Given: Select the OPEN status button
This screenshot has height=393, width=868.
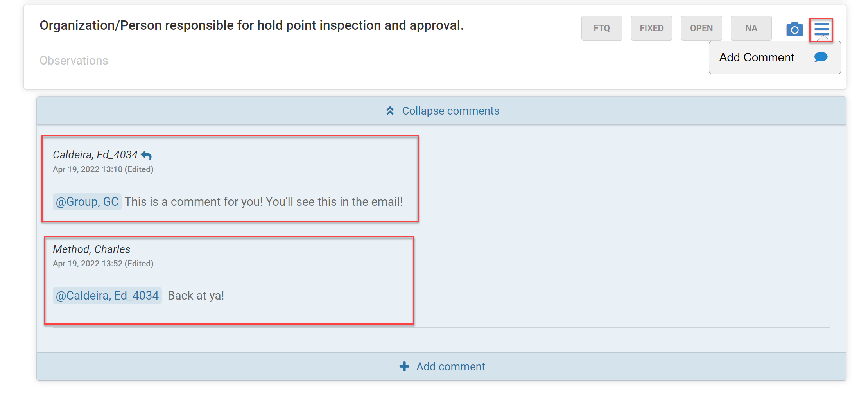Looking at the screenshot, I should point(701,28).
